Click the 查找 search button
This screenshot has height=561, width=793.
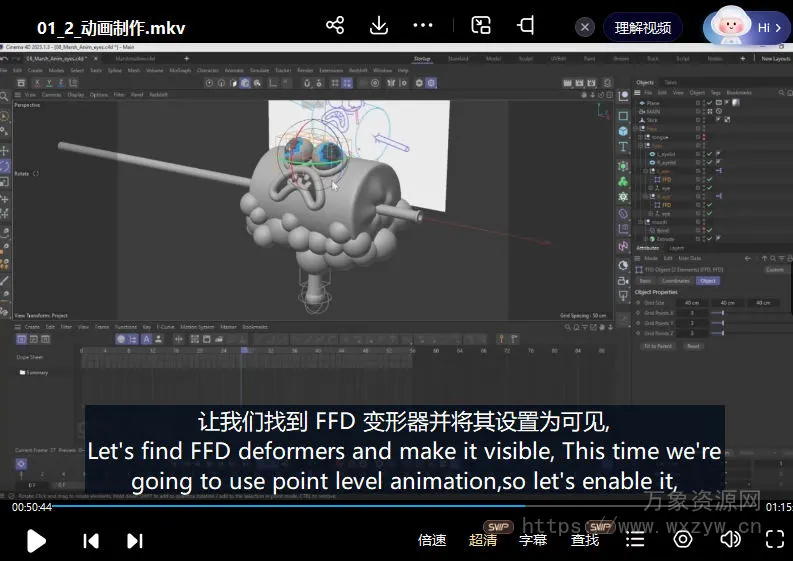coord(585,540)
